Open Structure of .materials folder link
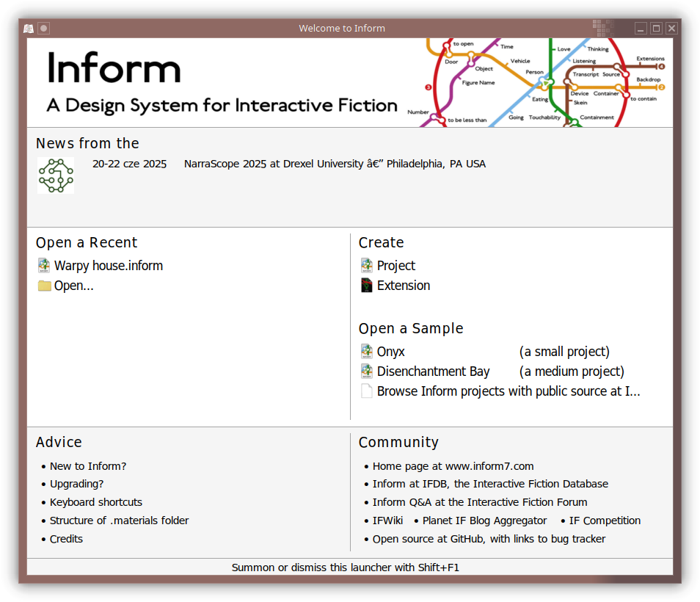The height and width of the screenshot is (602, 700). 119,521
